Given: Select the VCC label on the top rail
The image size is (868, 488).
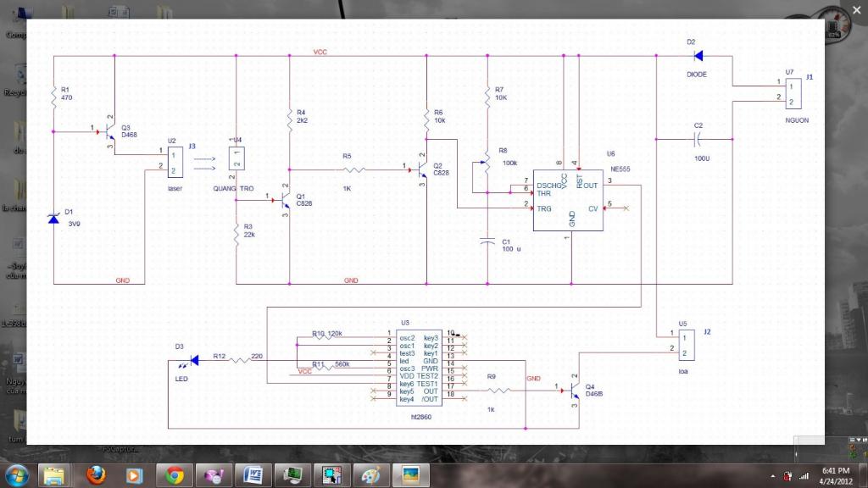Looking at the screenshot, I should click(x=320, y=52).
